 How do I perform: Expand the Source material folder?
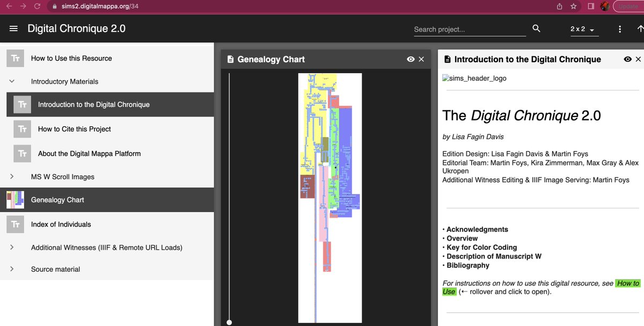click(12, 269)
